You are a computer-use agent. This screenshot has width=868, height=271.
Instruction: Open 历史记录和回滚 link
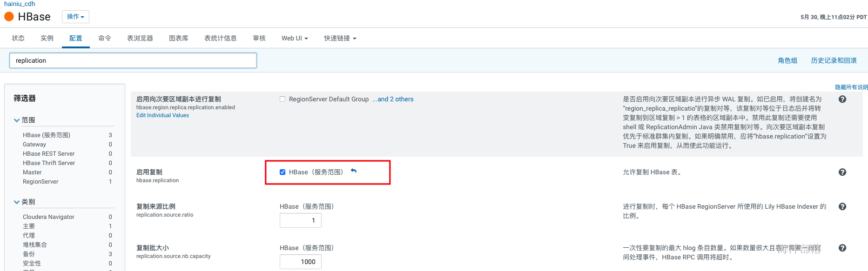tap(834, 60)
